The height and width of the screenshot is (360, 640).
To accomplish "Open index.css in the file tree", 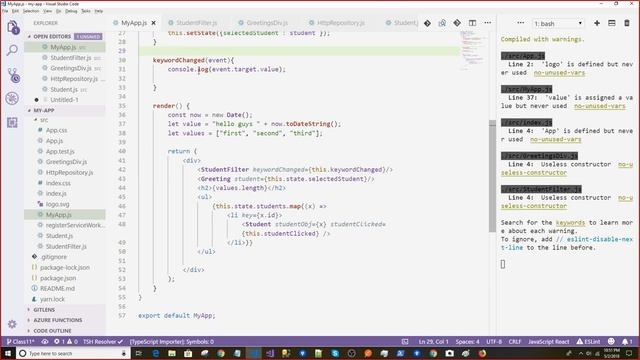I will [x=58, y=183].
